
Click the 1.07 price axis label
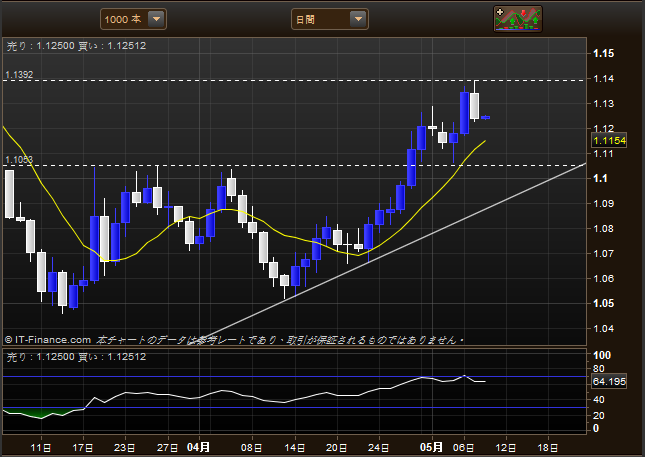pos(603,253)
